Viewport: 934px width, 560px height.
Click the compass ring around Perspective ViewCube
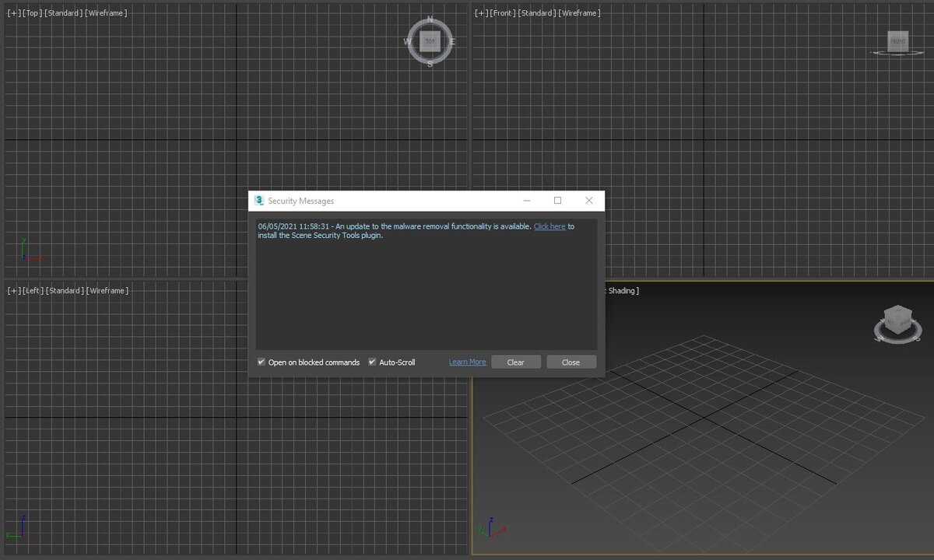tap(897, 333)
